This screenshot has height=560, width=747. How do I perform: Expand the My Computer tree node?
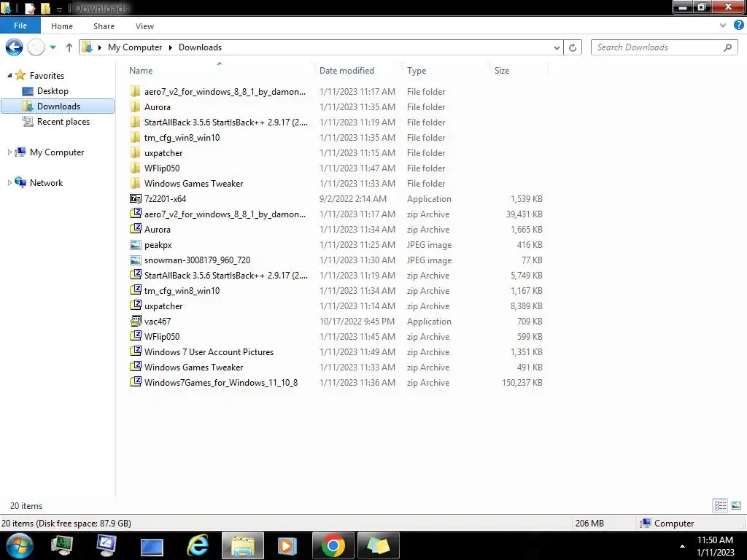[x=9, y=152]
